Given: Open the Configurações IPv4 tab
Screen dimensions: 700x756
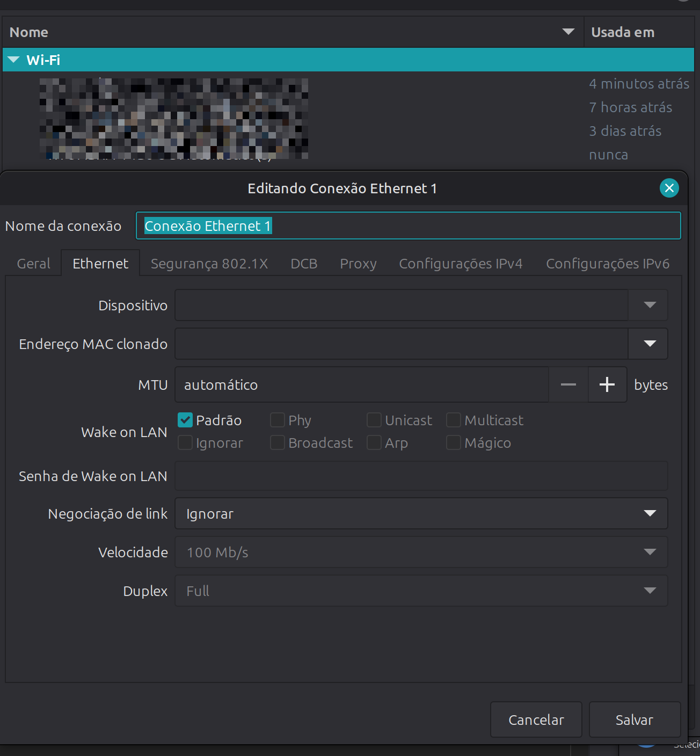Looking at the screenshot, I should [461, 264].
